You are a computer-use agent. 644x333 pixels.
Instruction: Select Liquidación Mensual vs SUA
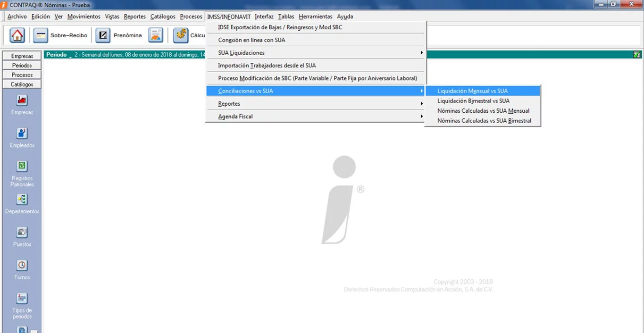click(472, 91)
